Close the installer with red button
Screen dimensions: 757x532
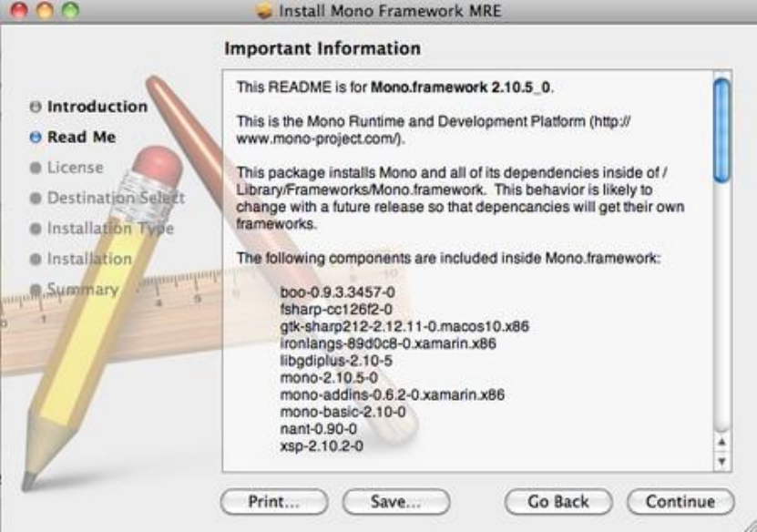(x=19, y=10)
